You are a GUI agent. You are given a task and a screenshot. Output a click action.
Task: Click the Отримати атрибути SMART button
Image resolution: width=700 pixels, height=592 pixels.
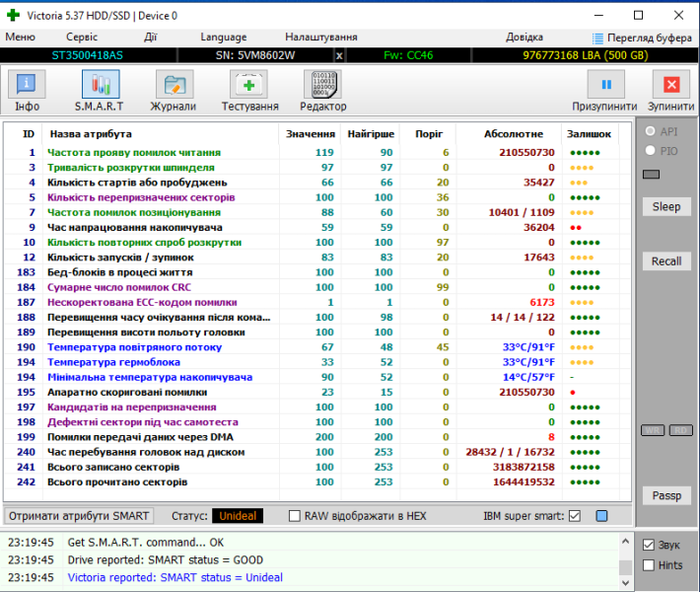pyautogui.click(x=80, y=516)
